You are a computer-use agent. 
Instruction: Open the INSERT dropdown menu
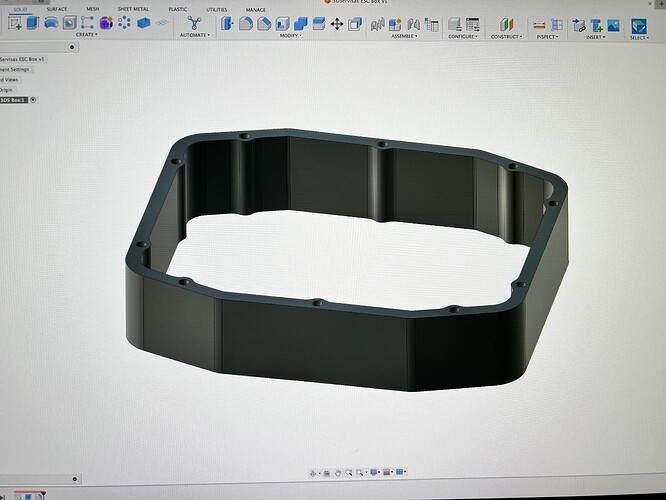pyautogui.click(x=595, y=37)
